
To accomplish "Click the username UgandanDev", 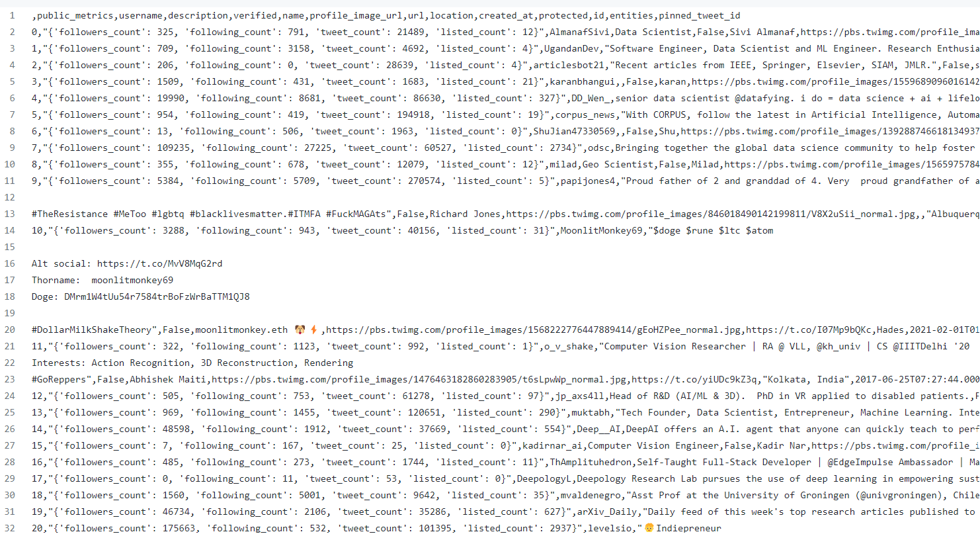I will 572,48.
